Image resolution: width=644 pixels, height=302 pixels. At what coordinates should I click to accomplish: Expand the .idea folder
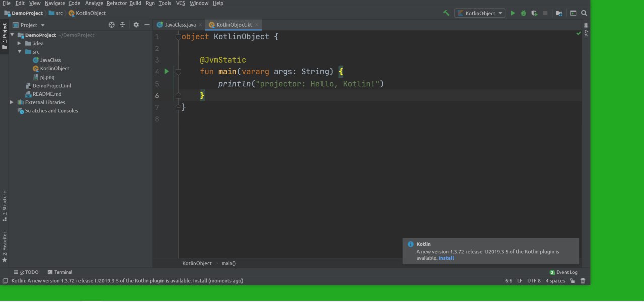point(19,43)
